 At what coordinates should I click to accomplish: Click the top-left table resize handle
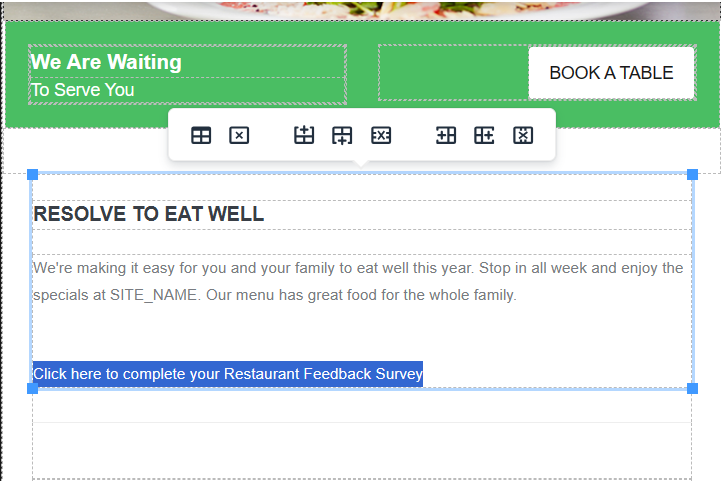pos(33,174)
